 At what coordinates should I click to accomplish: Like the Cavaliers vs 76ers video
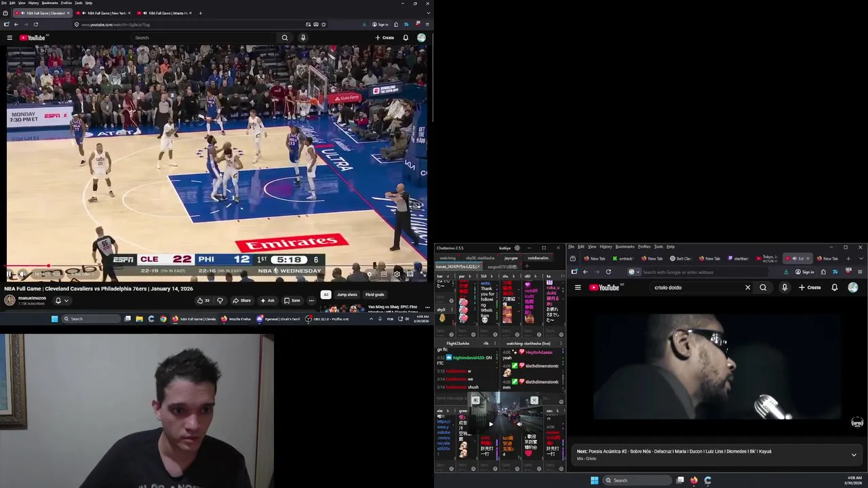(202, 300)
